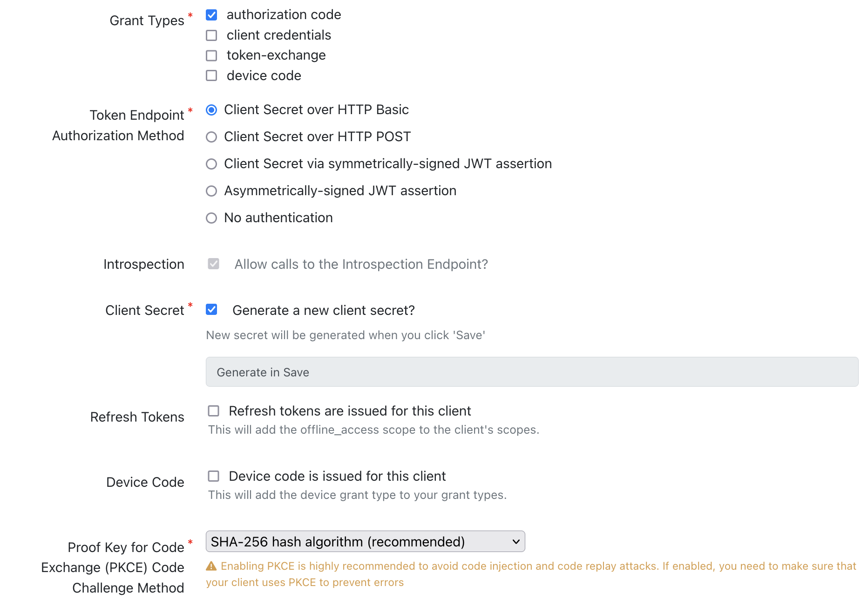Select Asymmetrically-signed JWT assertion
Image resolution: width=868 pixels, height=600 pixels.
coord(211,191)
